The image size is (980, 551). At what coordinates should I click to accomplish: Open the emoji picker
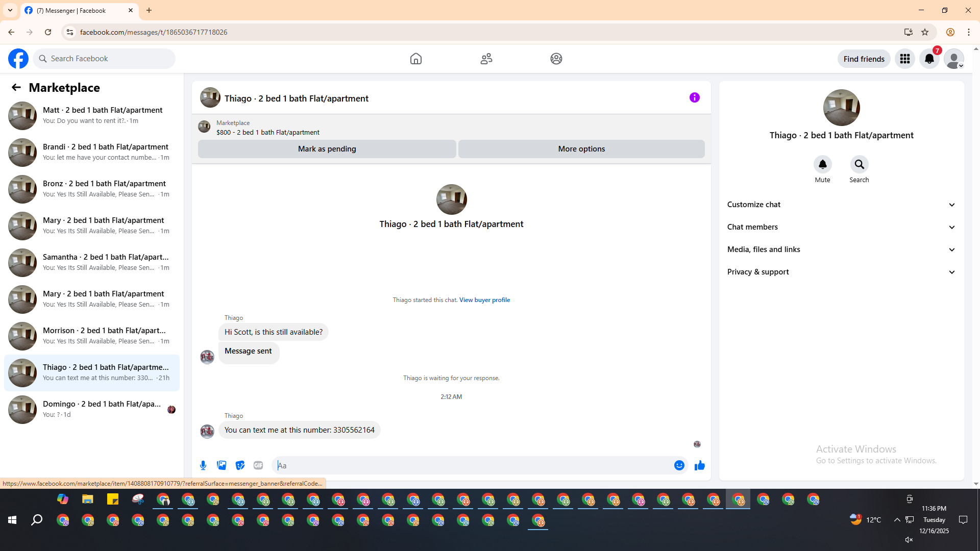click(679, 465)
